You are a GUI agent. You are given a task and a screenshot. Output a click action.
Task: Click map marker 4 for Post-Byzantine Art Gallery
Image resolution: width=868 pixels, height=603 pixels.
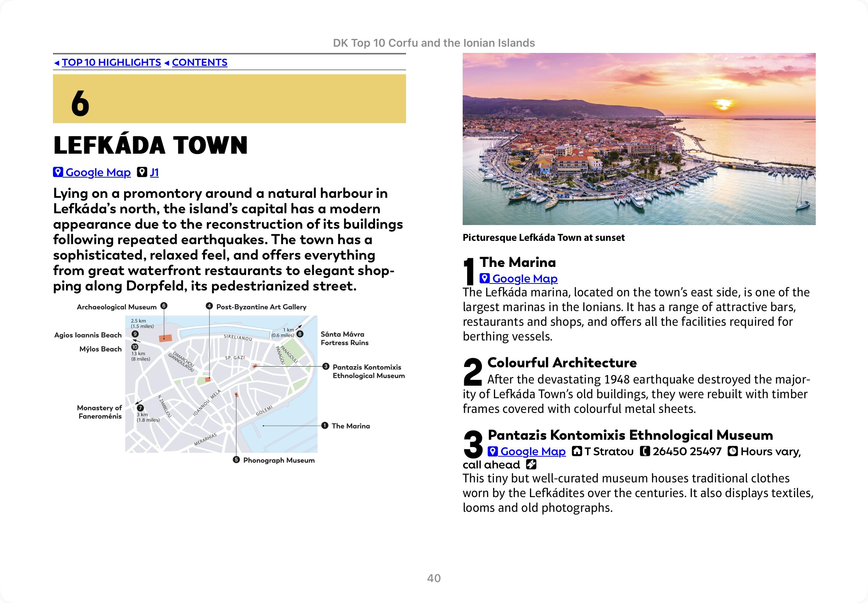point(209,306)
